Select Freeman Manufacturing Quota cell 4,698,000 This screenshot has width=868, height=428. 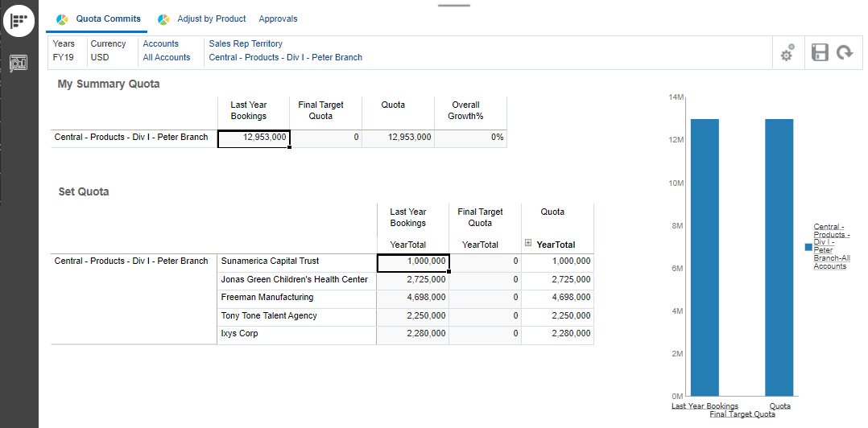[x=557, y=299]
